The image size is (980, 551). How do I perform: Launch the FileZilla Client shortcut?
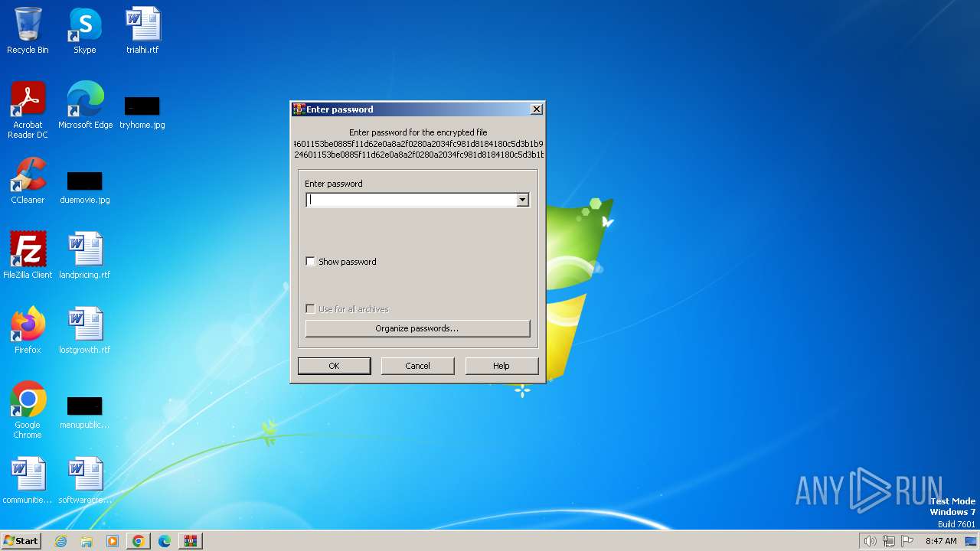point(28,255)
